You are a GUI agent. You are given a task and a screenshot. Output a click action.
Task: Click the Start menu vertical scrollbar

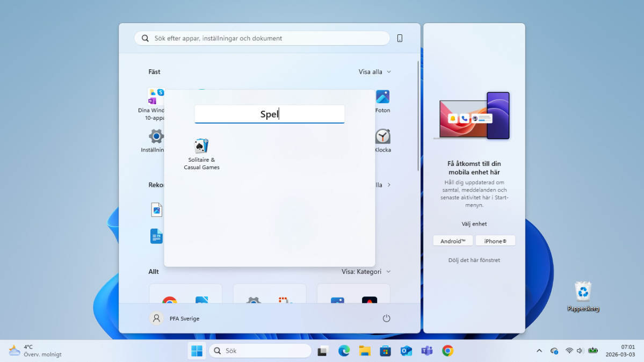coord(418,115)
